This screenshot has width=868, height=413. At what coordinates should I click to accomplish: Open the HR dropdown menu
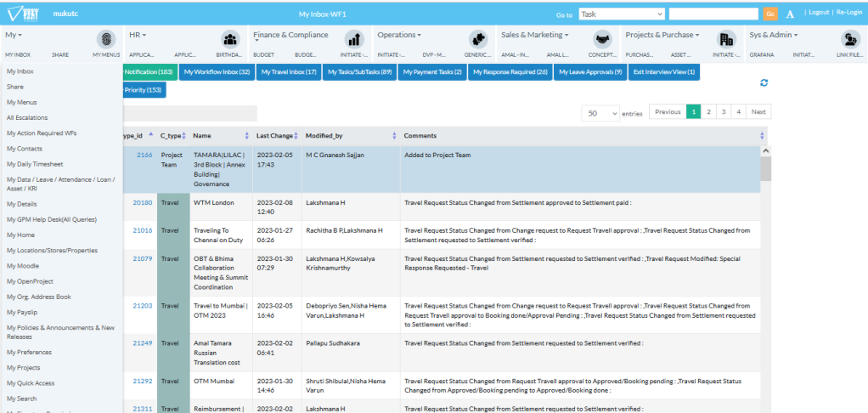tap(138, 35)
